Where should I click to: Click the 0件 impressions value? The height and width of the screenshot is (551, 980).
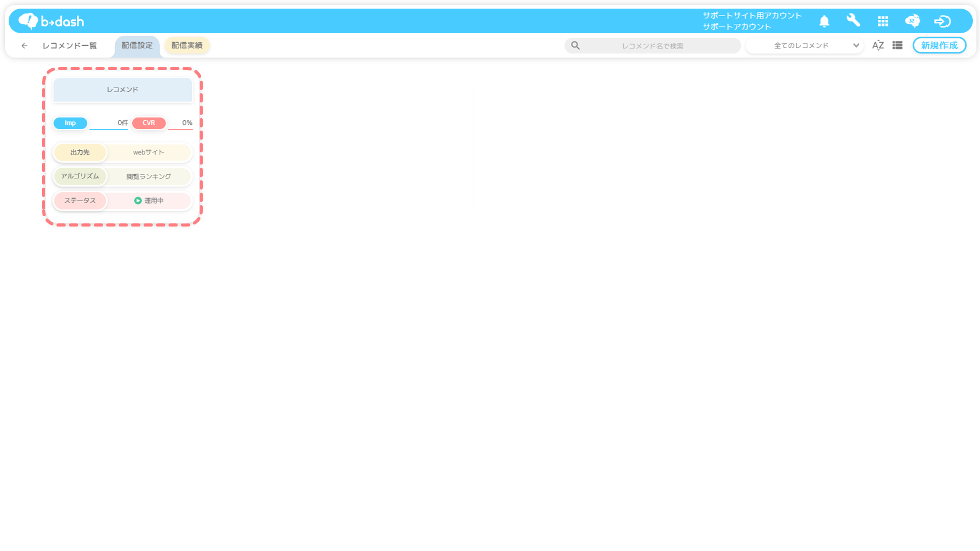(x=122, y=123)
